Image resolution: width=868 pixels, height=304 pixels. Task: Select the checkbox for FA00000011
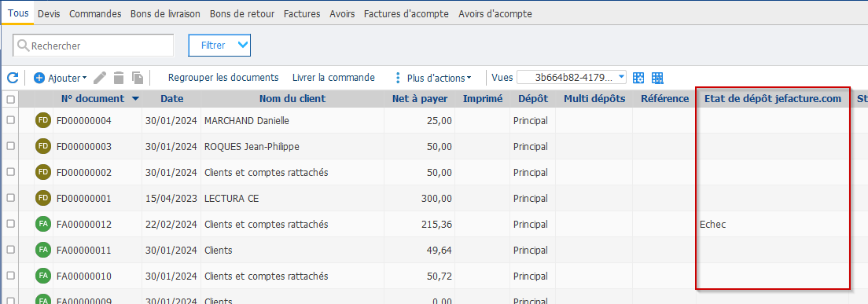tap(10, 250)
